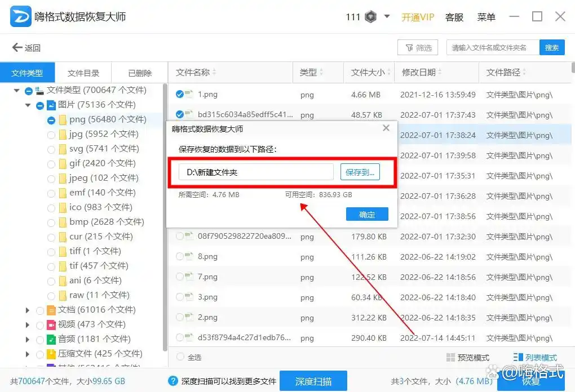Switch to 列表模式 view
Image resolution: width=575 pixels, height=392 pixels.
535,357
